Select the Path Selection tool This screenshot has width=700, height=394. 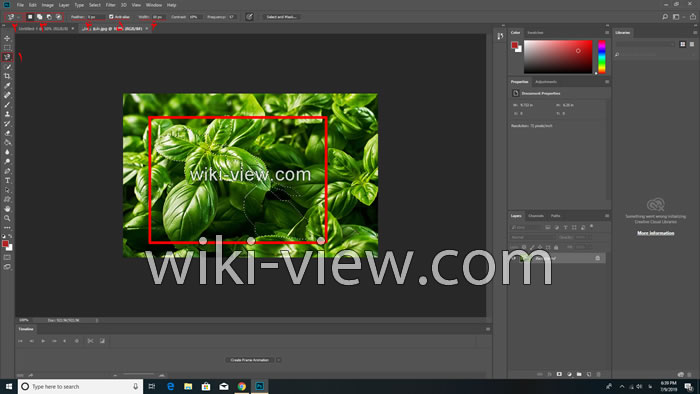click(7, 190)
